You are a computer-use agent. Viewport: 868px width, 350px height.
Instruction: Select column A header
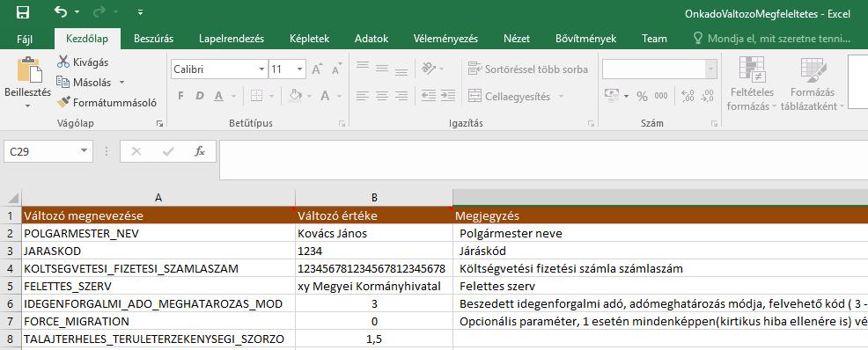click(x=158, y=198)
